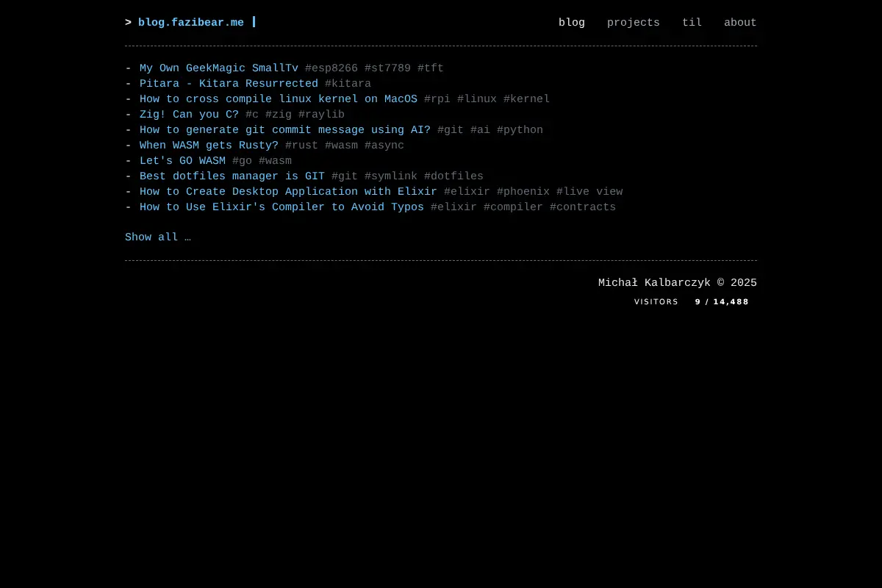The image size is (882, 588).
Task: Select the #st7789 tag
Action: (387, 68)
